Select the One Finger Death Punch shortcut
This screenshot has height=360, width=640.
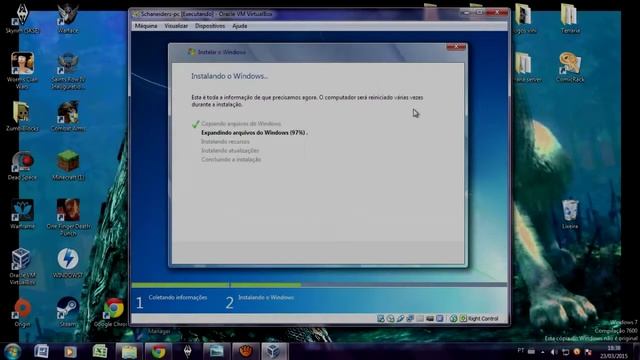coord(68,218)
